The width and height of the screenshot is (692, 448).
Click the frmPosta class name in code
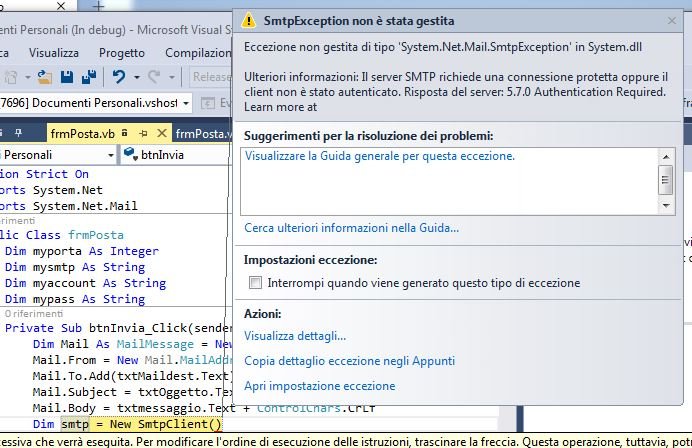point(96,235)
